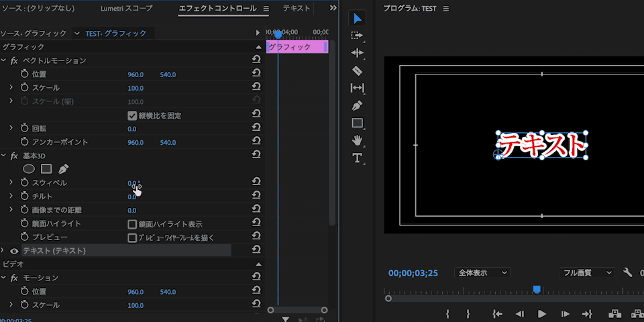644x322 pixels.
Task: Reset the 基本3D effect
Action: [x=256, y=155]
